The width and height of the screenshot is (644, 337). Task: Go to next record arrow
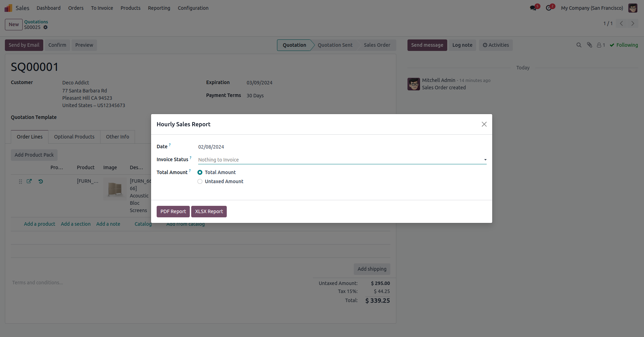coord(632,24)
